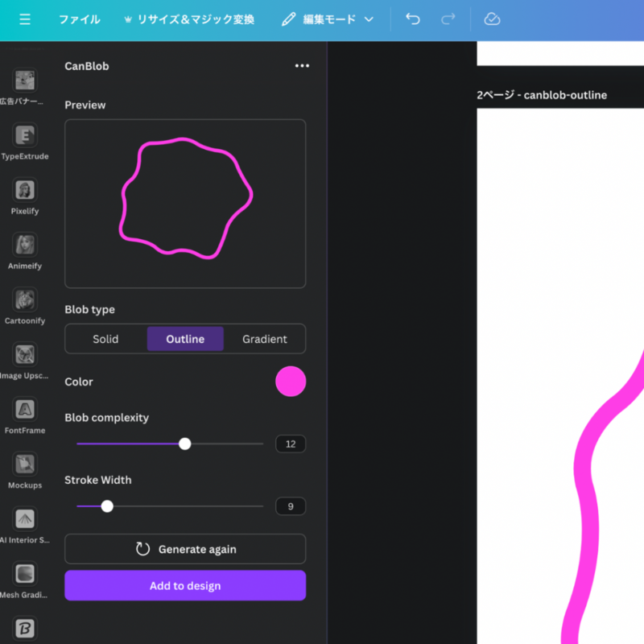Click the CanBlob panel title
644x644 pixels.
tap(87, 66)
